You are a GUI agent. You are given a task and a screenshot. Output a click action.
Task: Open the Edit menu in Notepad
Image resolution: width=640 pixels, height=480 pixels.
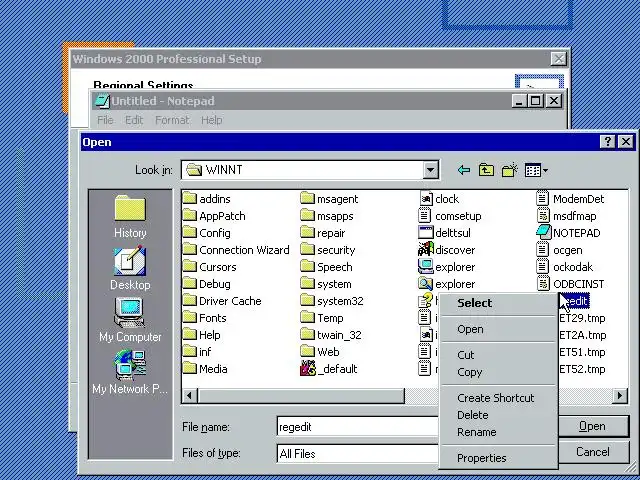(134, 120)
